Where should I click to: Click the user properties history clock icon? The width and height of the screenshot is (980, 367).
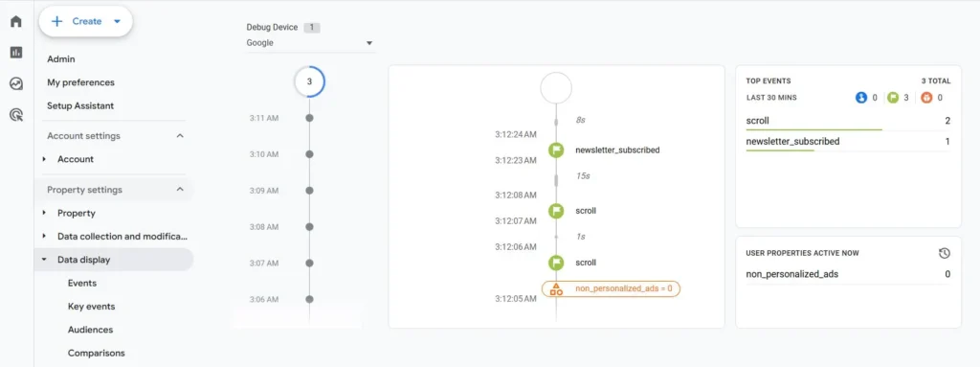945,253
